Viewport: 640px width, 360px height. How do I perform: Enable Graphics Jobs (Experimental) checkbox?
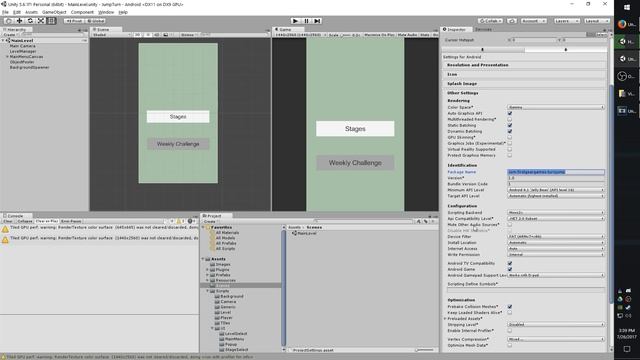(510, 143)
